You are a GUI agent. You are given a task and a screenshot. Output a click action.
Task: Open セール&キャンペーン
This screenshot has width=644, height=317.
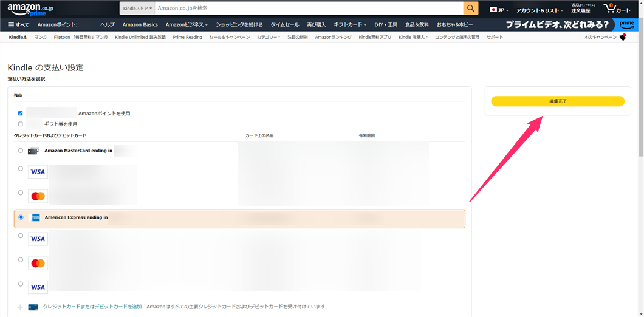[x=230, y=38]
